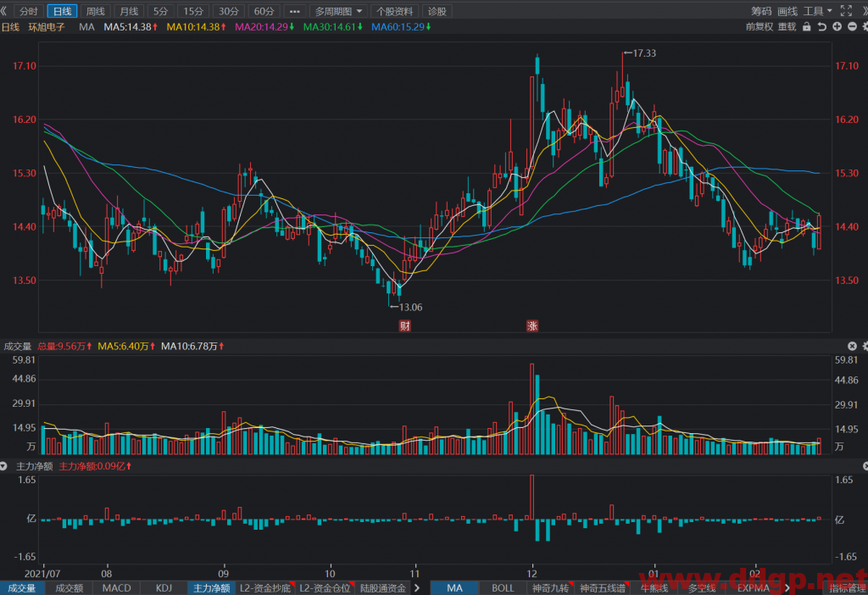Viewport: 868px width, 595px height.
Task: Click the MA indicator label
Action: tap(86, 26)
